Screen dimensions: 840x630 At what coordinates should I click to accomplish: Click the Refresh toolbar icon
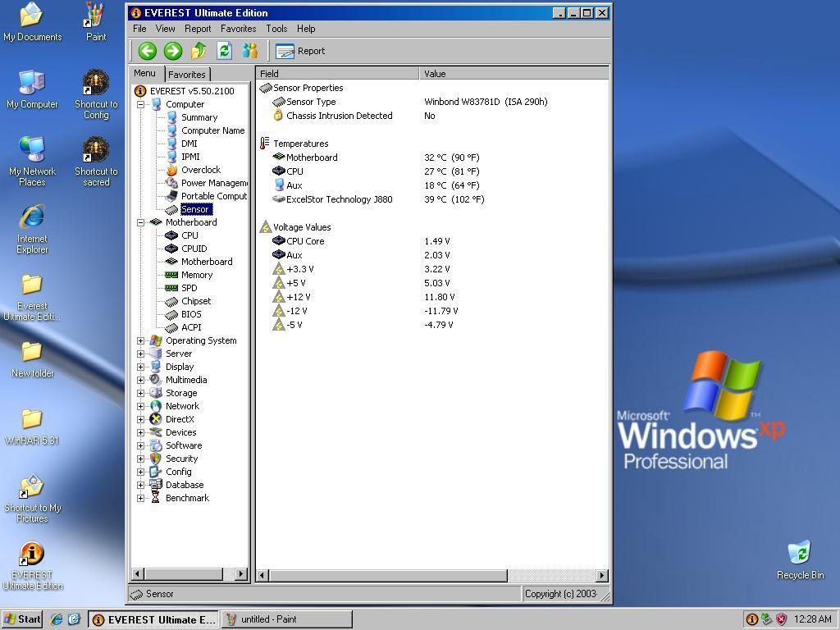(x=224, y=51)
